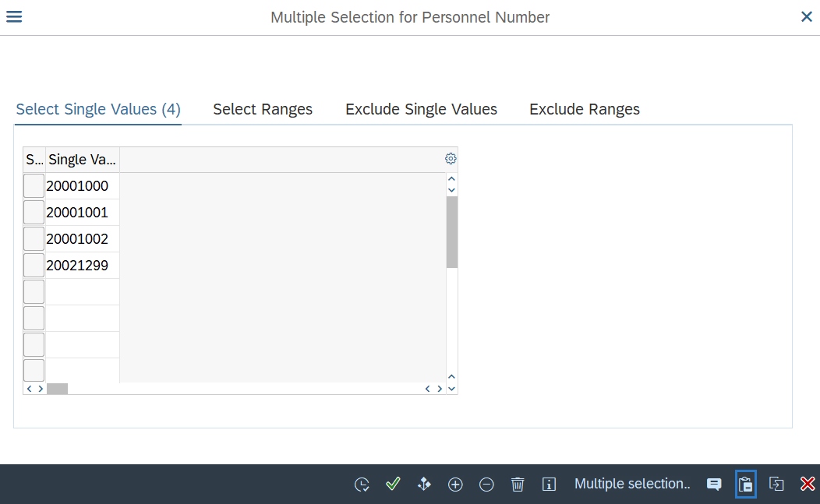The image size is (820, 504).
Task: Delete entire selection with trash icon
Action: click(518, 484)
